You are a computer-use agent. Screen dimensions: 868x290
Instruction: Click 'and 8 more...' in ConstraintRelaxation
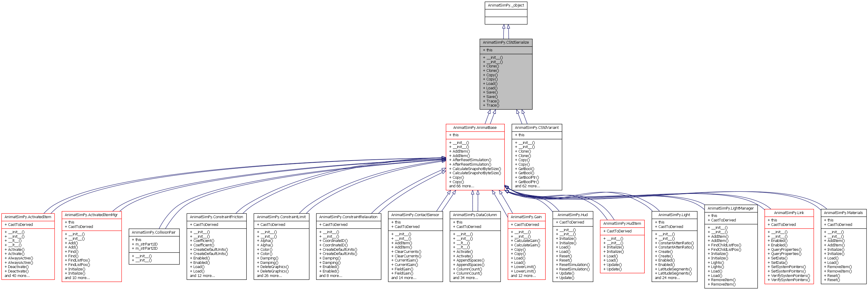click(x=331, y=276)
